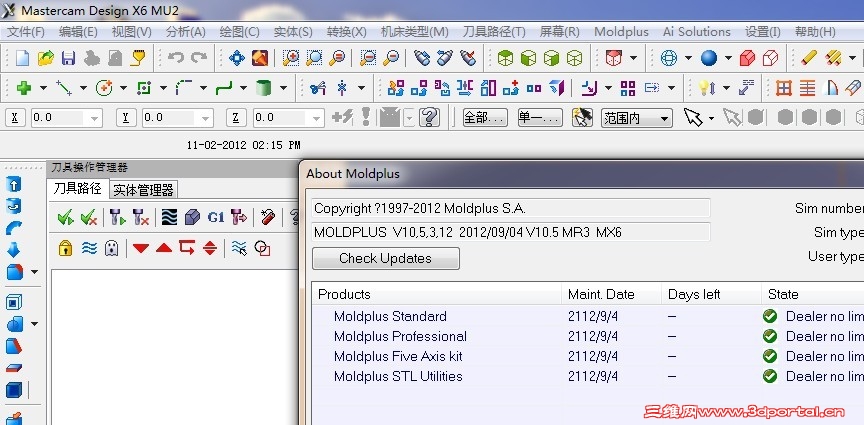Select the Moldplus STL Utilities row
Image resolution: width=864 pixels, height=425 pixels.
(587, 376)
